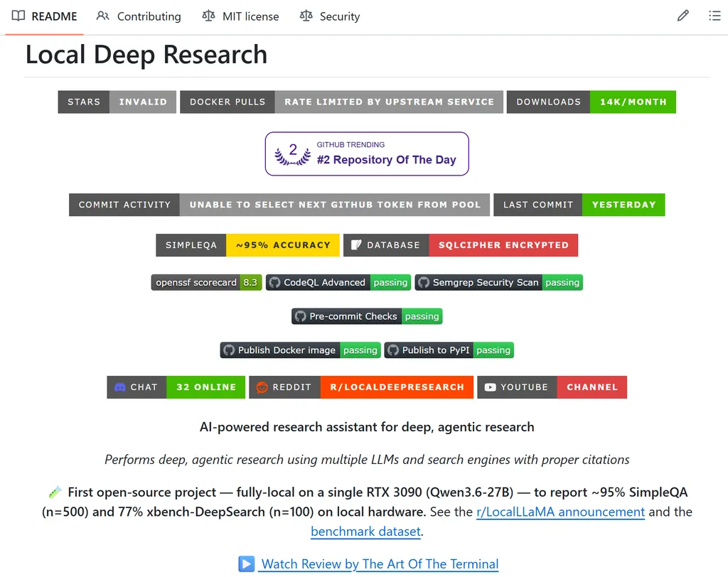The height and width of the screenshot is (577, 728).
Task: Click the GitHub icon on Semgrep Security Scan
Action: pos(424,282)
